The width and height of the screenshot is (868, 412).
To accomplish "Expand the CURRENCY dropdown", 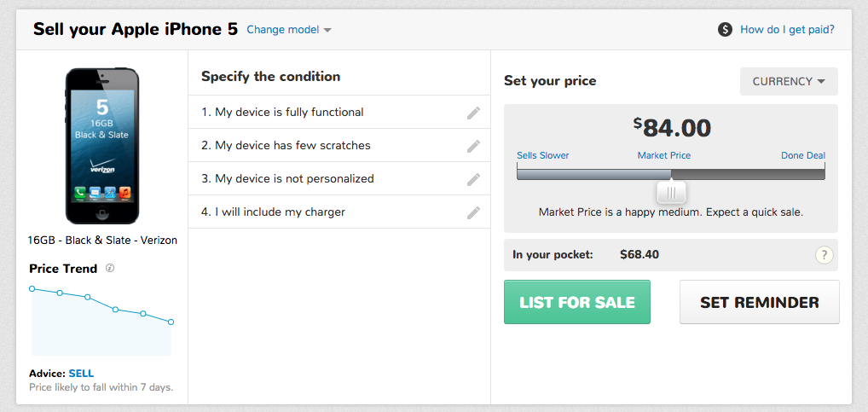I will 789,82.
